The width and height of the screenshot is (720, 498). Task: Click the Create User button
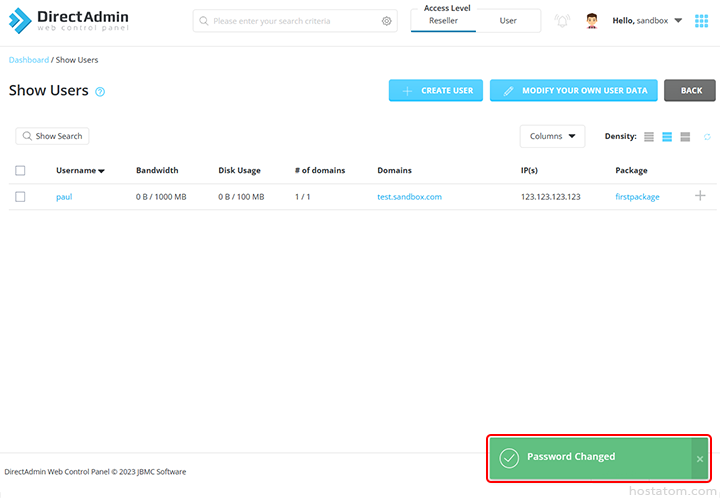point(436,91)
